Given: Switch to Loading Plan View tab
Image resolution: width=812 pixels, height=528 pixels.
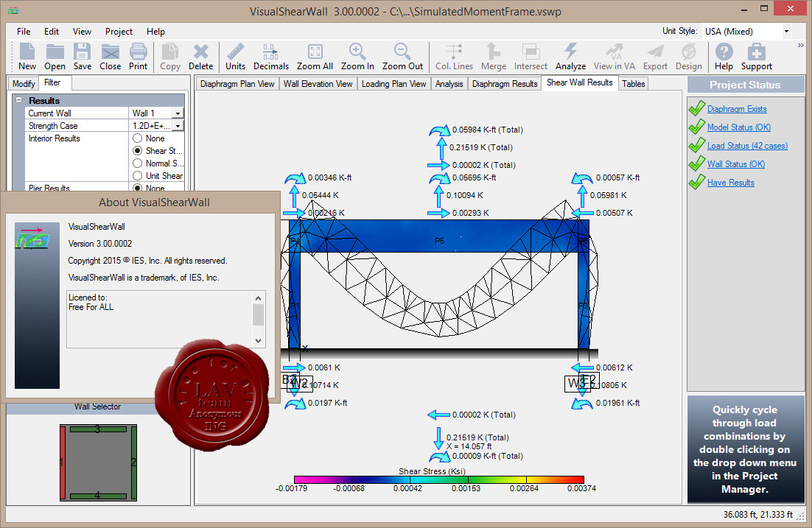Looking at the screenshot, I should point(393,84).
